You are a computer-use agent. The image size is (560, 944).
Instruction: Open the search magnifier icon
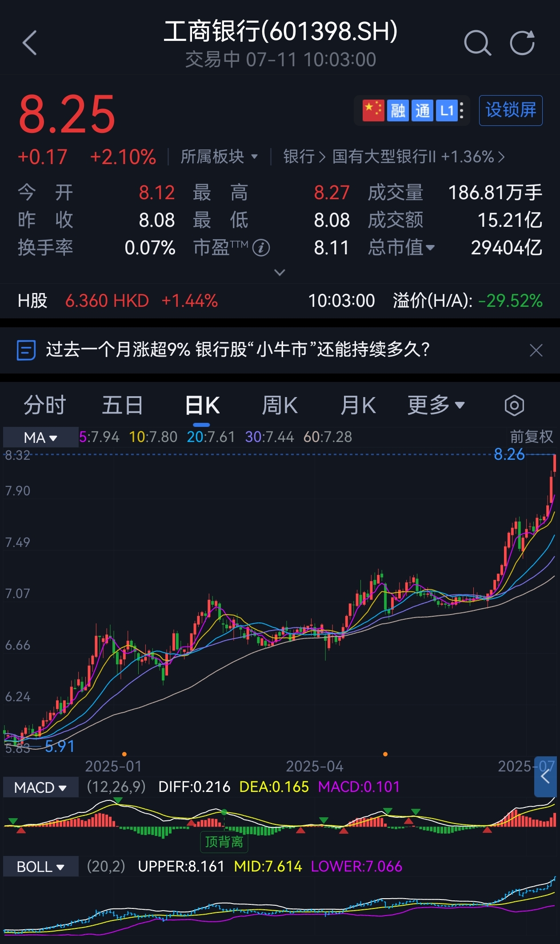pos(477,43)
